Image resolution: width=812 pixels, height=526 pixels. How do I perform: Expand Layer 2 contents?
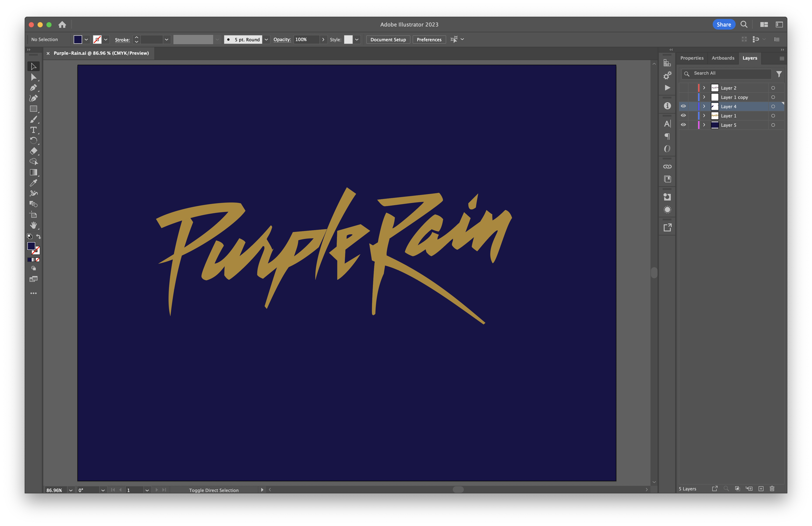(x=704, y=88)
